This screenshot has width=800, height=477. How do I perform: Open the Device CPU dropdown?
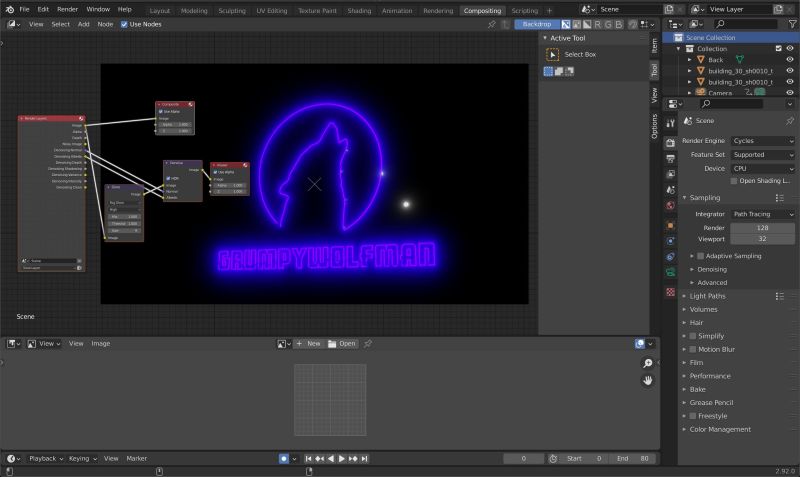point(763,168)
